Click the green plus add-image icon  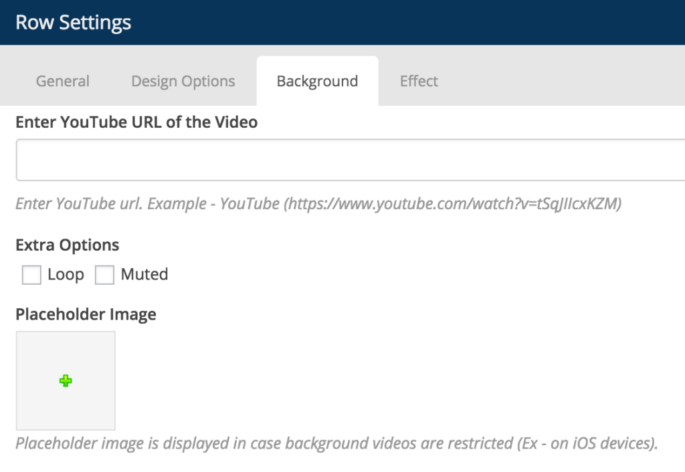point(66,381)
